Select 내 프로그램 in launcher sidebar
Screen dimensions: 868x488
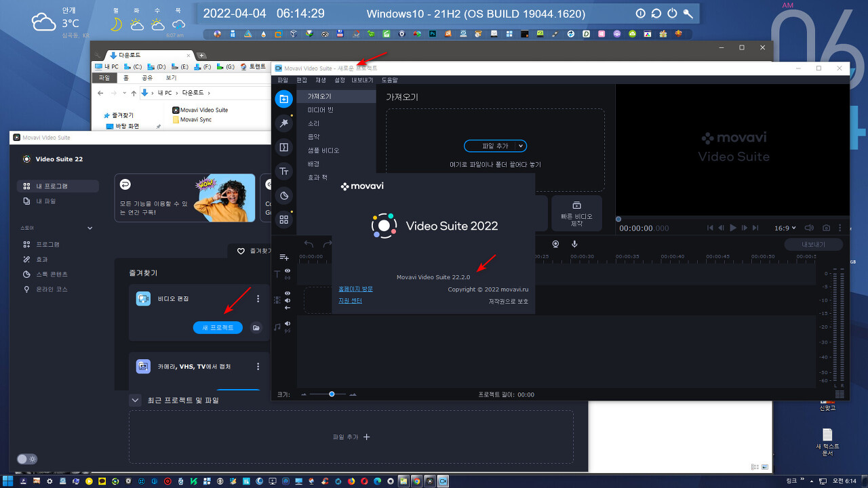pyautogui.click(x=58, y=186)
